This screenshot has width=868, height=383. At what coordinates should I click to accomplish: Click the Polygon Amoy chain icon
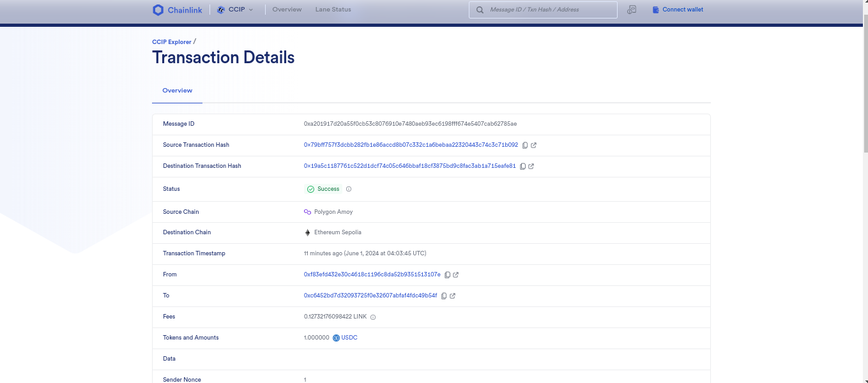[307, 212]
